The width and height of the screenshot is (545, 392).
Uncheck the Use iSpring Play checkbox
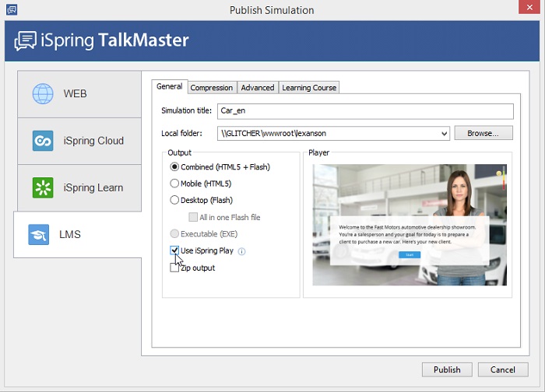pos(174,250)
